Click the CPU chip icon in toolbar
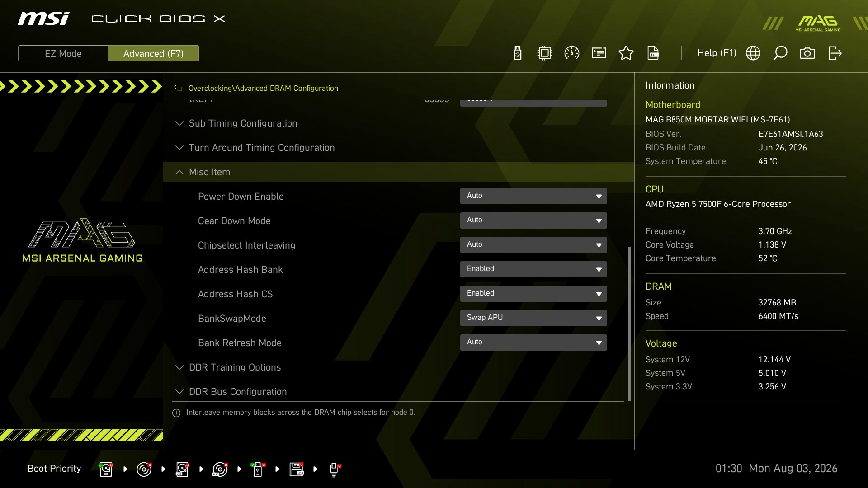The height and width of the screenshot is (488, 868). (x=545, y=53)
